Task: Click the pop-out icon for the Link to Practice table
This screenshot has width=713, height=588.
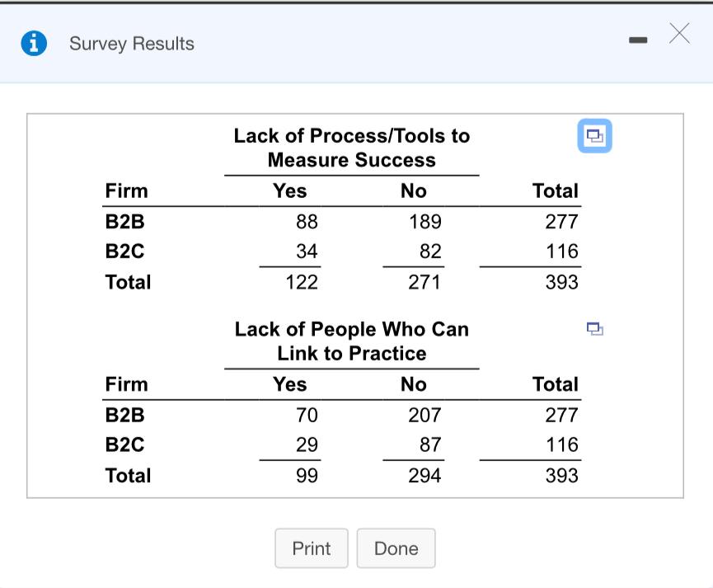Action: (595, 329)
